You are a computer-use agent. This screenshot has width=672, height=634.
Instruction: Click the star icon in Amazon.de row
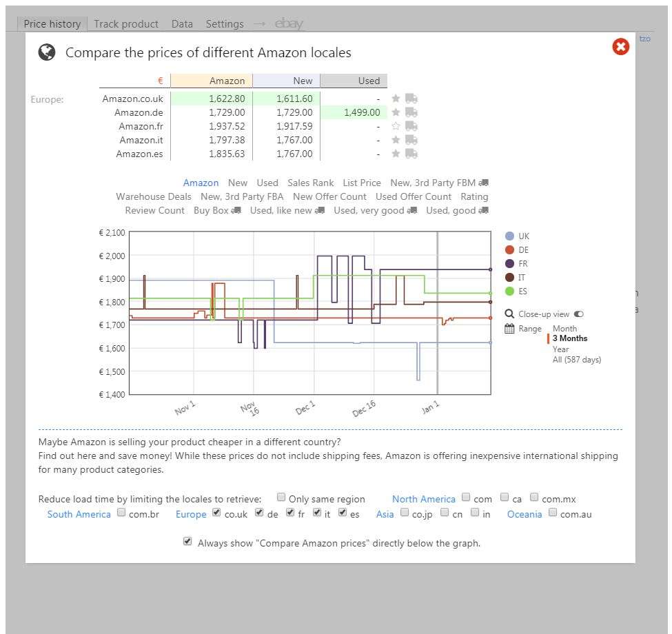tap(396, 112)
